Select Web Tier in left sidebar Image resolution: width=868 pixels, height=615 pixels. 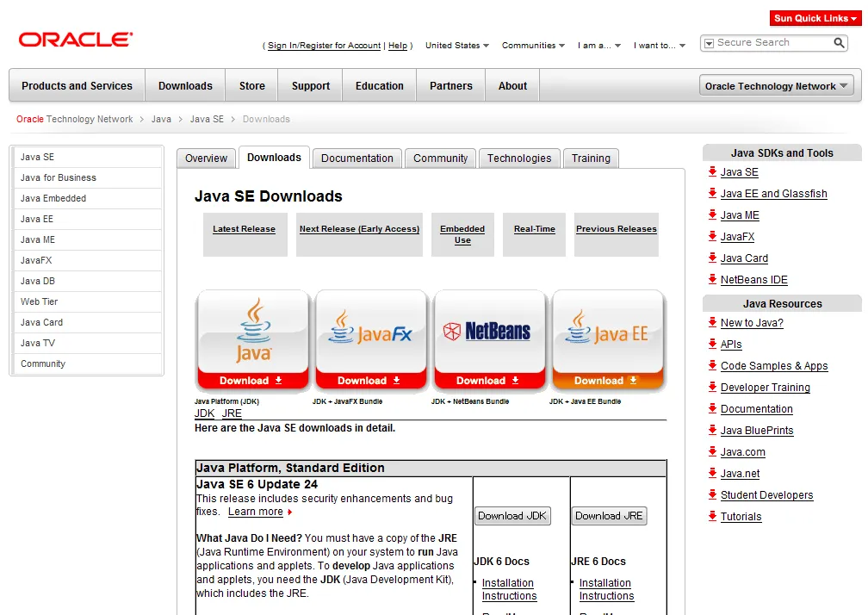pyautogui.click(x=88, y=301)
